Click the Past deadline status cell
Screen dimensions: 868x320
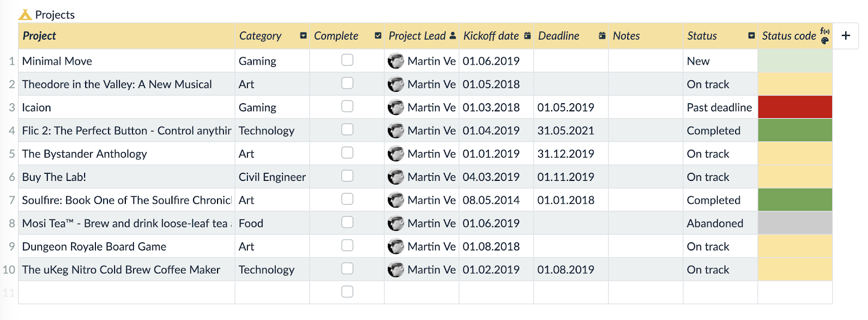coord(719,108)
